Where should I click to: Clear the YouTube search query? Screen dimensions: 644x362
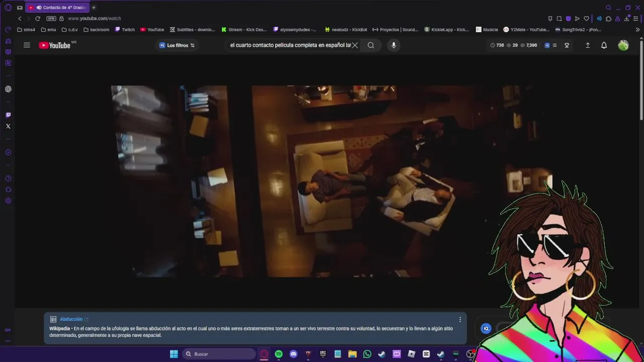point(355,45)
